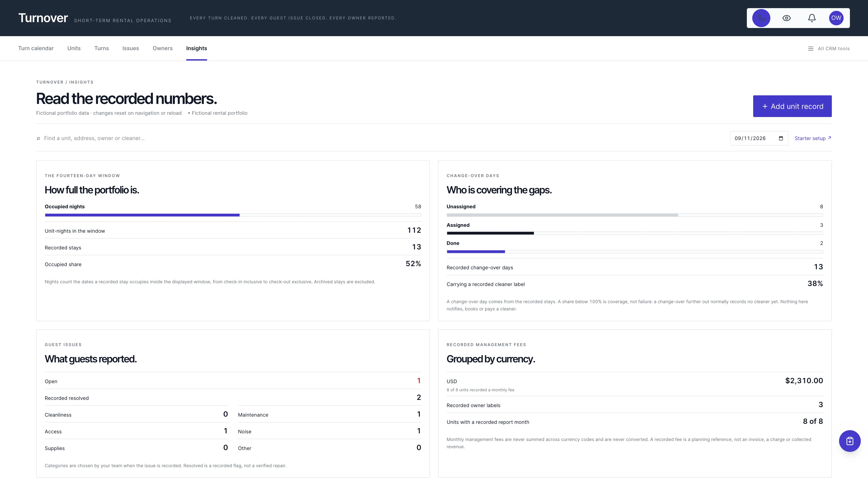Click the Open issues count 1
The width and height of the screenshot is (868, 488).
(x=418, y=380)
